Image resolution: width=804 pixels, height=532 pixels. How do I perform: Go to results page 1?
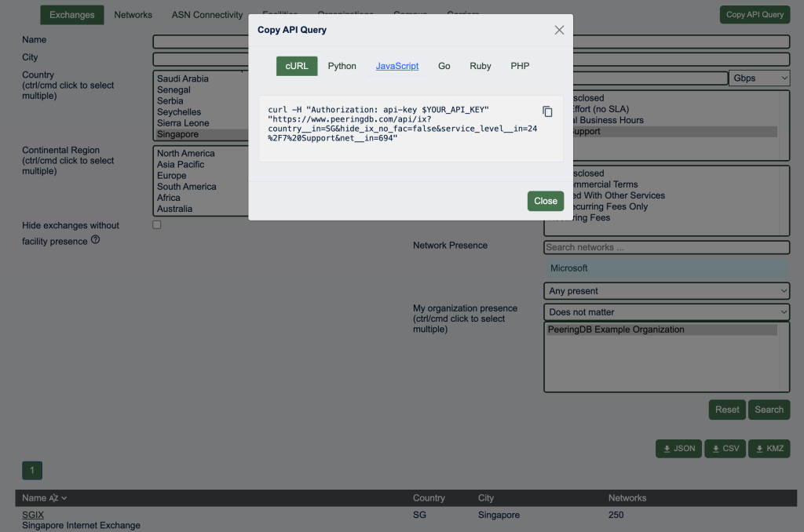pyautogui.click(x=32, y=471)
